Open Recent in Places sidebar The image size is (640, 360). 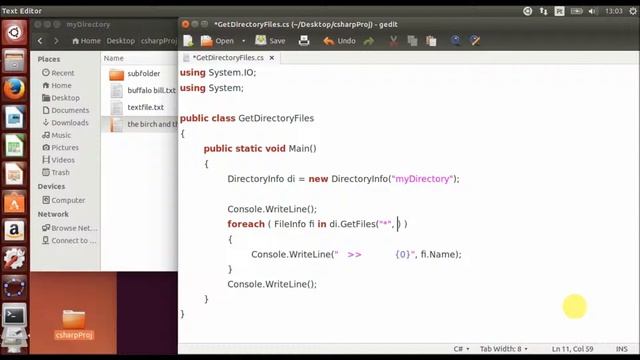58,73
